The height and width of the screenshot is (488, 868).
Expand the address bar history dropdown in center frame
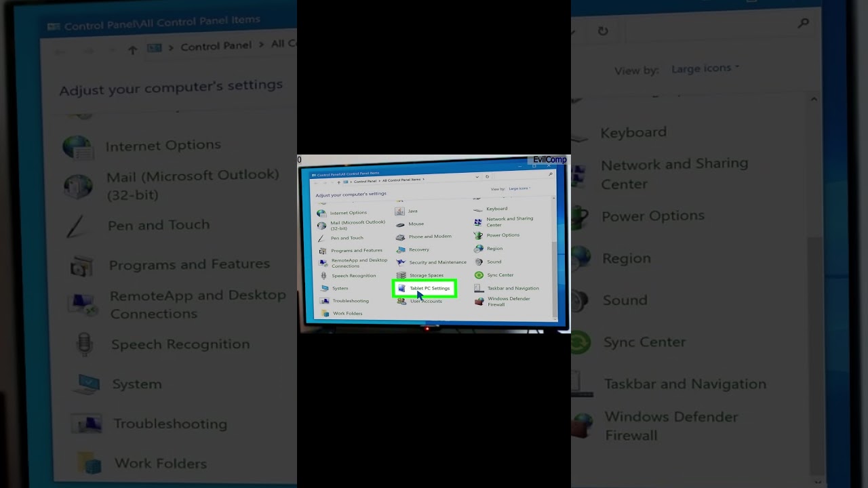point(477,177)
